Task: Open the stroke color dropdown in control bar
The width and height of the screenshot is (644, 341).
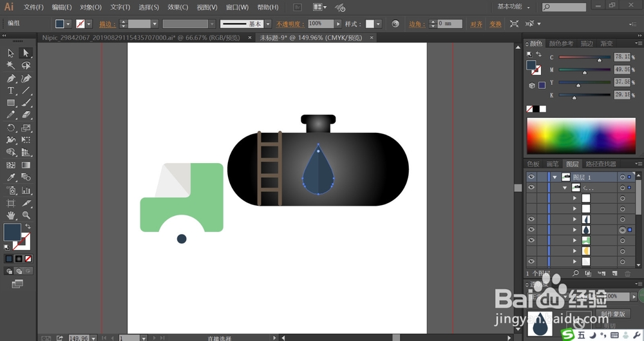Action: (x=89, y=24)
